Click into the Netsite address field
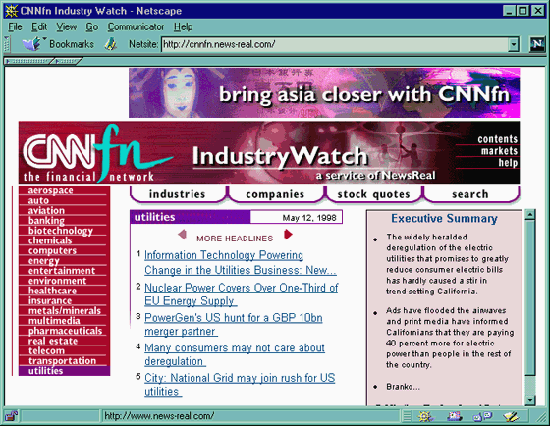Screen dimensions: 550x426 click(x=335, y=45)
